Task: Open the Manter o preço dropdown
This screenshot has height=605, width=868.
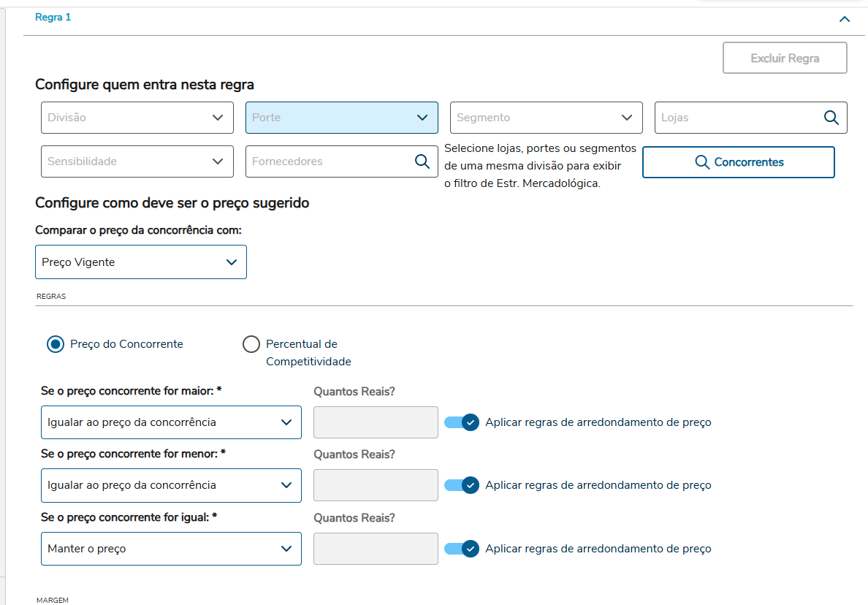Action: pos(171,549)
